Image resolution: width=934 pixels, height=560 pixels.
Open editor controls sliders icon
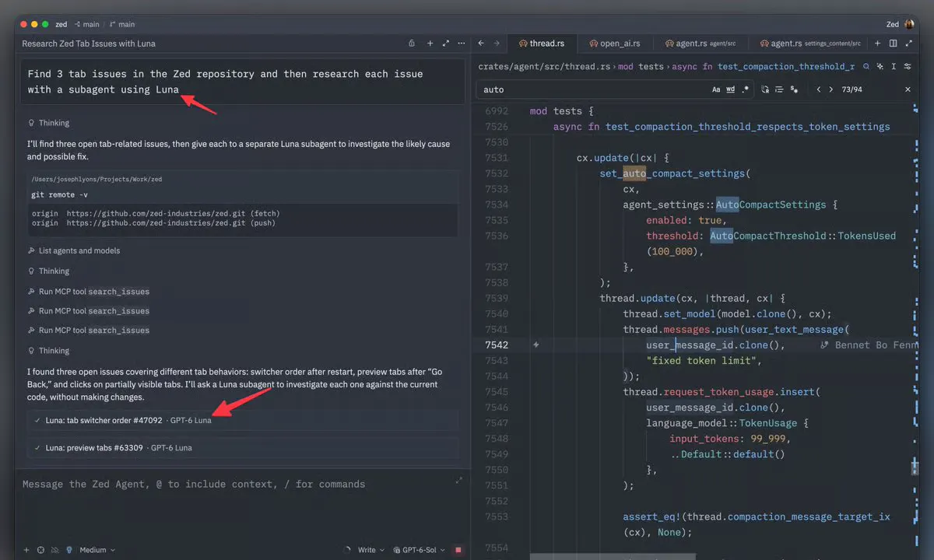click(x=908, y=67)
